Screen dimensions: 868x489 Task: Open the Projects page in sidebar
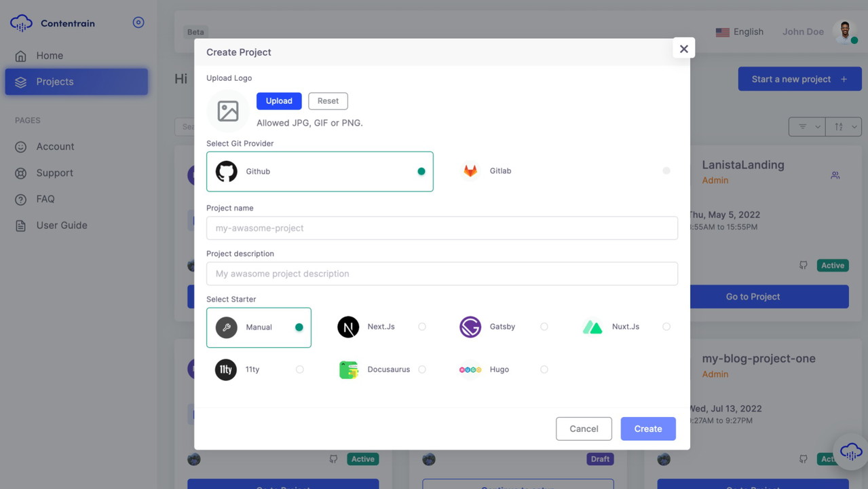tap(76, 81)
